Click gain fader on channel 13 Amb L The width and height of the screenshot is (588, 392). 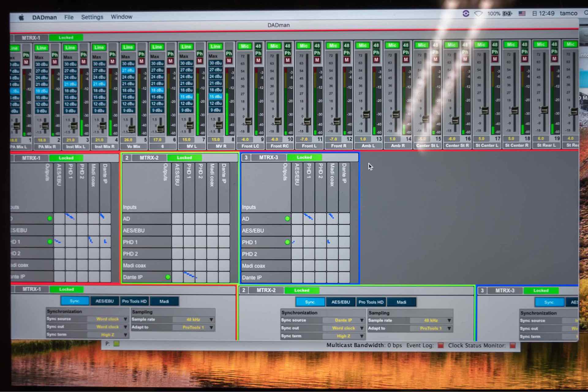coord(366,115)
